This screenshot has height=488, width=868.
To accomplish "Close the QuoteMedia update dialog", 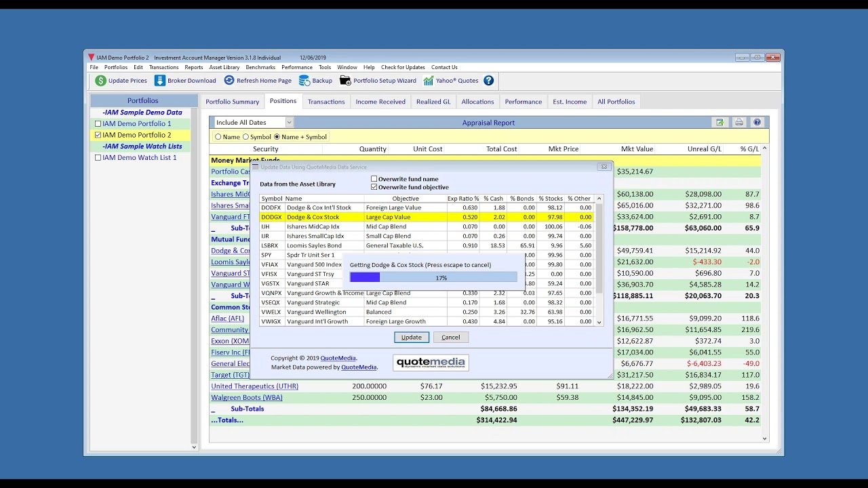I will 604,167.
